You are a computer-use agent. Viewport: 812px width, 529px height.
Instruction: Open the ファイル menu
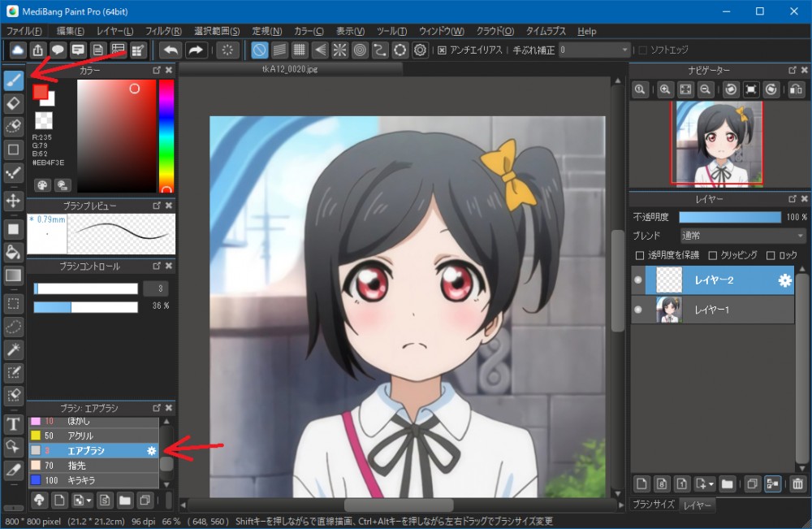(x=24, y=31)
